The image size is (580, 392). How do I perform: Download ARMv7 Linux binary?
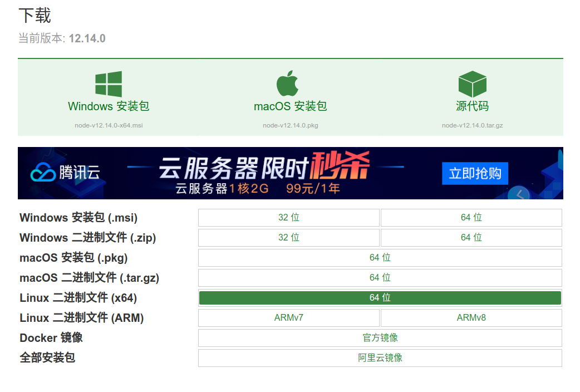pos(289,317)
